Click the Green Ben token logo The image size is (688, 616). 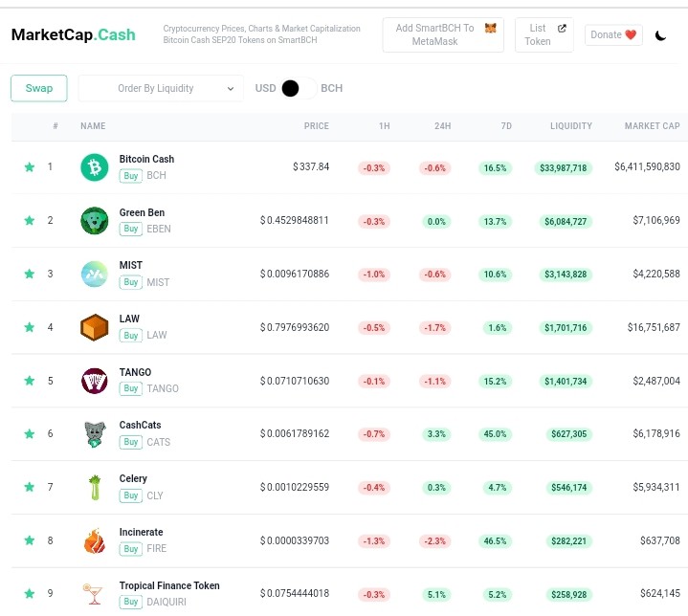pos(95,221)
